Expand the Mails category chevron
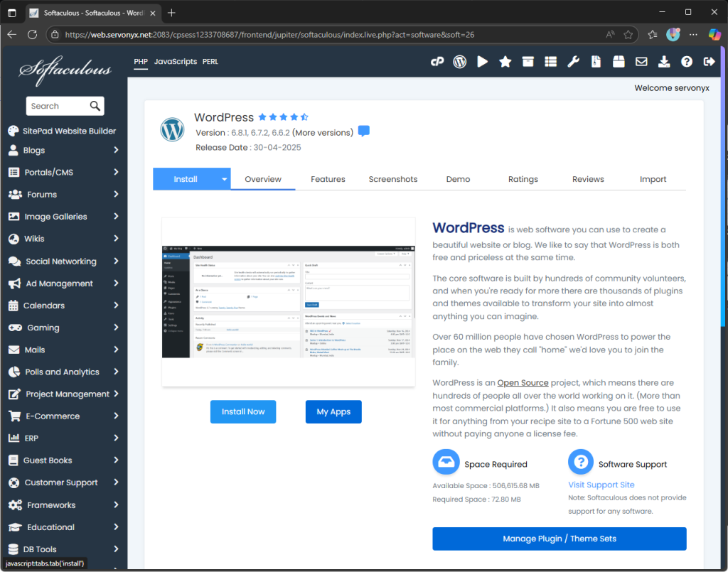This screenshot has width=728, height=572. point(116,350)
